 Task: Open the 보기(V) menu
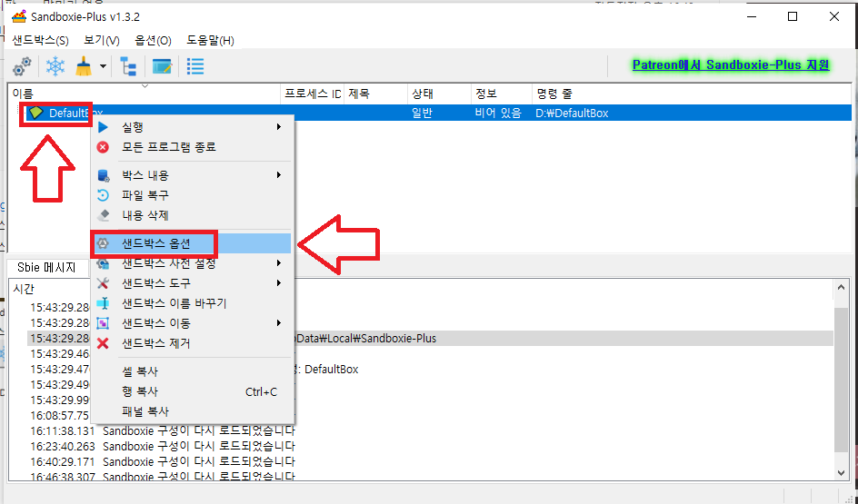pos(102,41)
